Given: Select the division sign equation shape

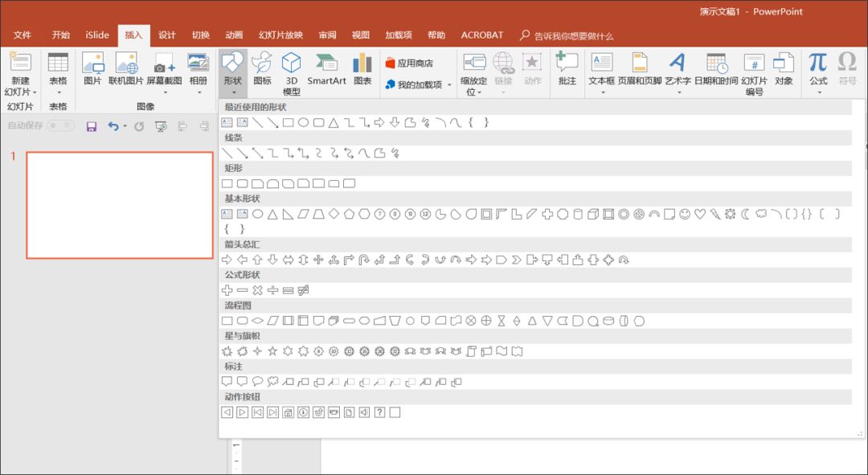Looking at the screenshot, I should (272, 290).
